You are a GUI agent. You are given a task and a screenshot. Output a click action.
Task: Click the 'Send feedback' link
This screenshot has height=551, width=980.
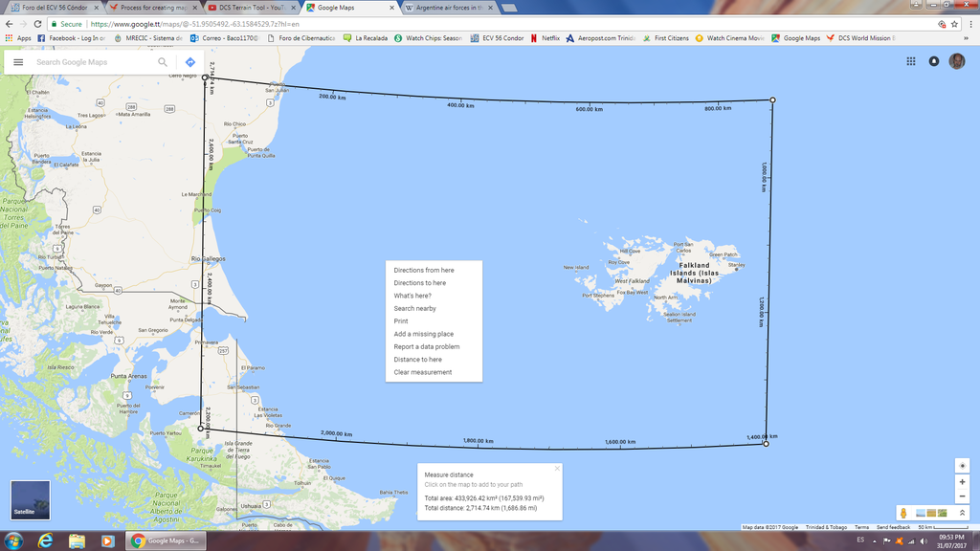(x=892, y=527)
